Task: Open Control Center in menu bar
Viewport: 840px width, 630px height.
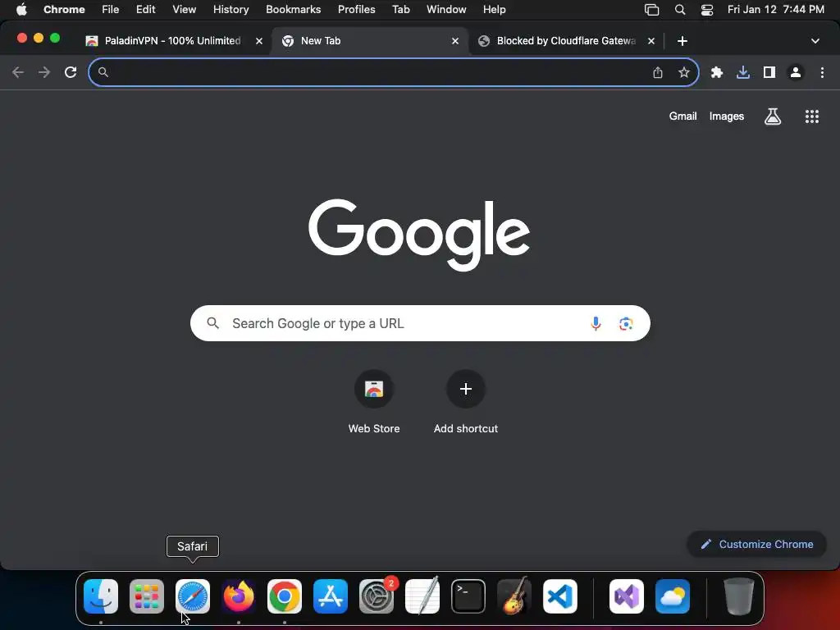Action: point(707,9)
